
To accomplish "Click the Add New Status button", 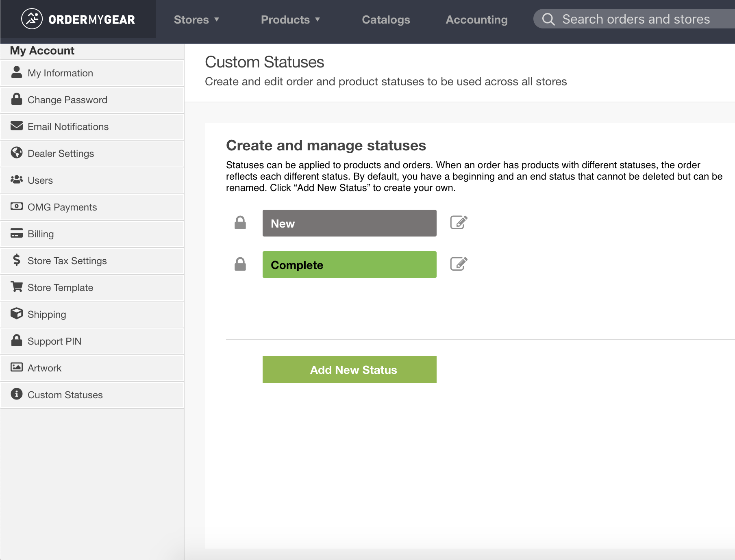I will [350, 369].
